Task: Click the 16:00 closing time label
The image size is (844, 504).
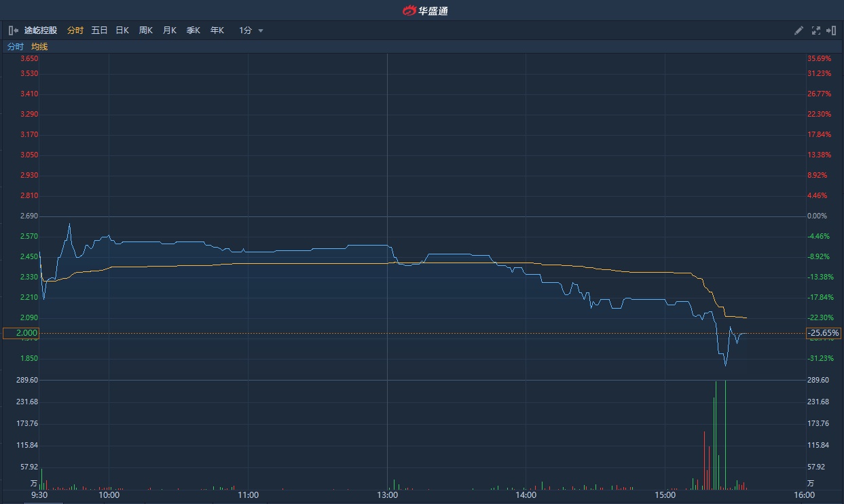Action: [804, 495]
